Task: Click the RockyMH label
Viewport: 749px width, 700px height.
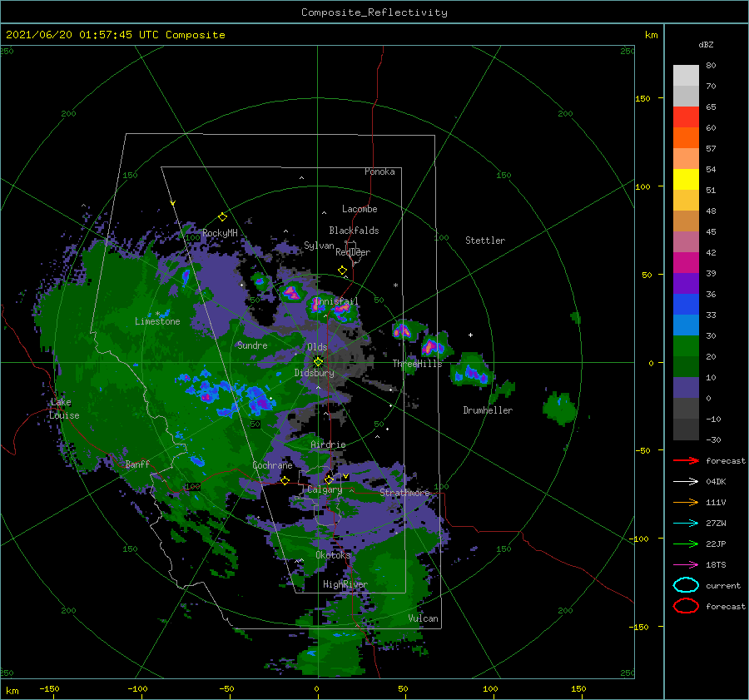Action: click(x=220, y=233)
